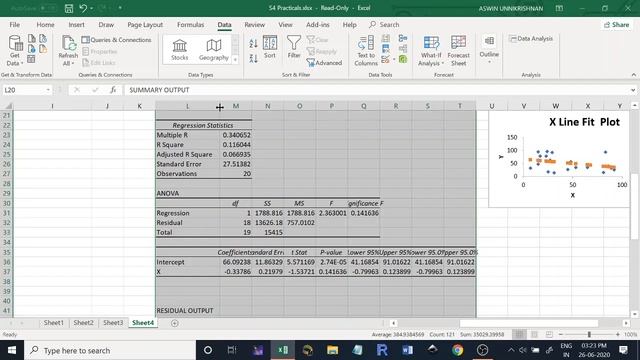Select the Sheet2 tab

click(83, 323)
